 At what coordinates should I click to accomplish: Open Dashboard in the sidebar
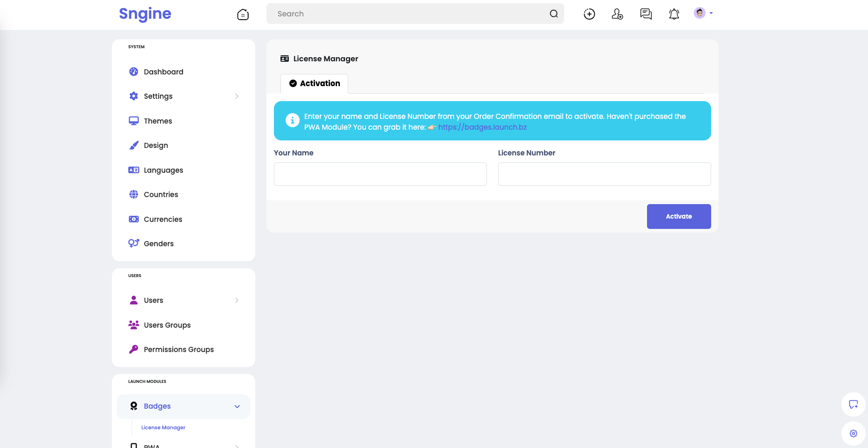(163, 72)
